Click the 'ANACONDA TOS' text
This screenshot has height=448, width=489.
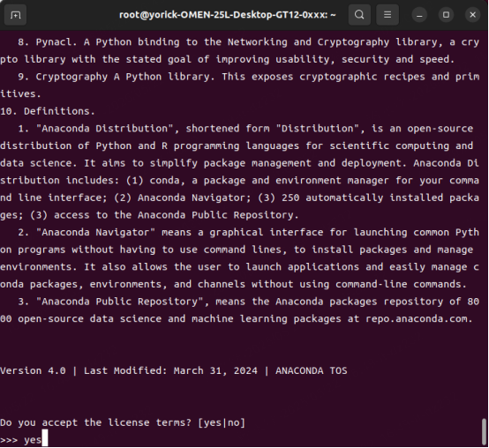click(312, 370)
